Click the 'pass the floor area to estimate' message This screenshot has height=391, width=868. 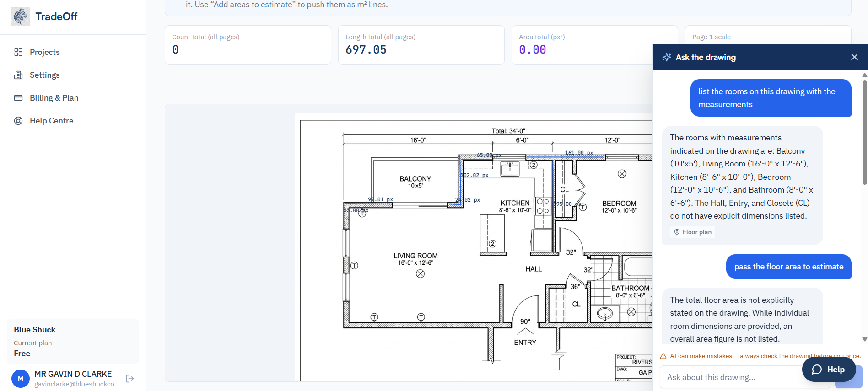point(789,267)
